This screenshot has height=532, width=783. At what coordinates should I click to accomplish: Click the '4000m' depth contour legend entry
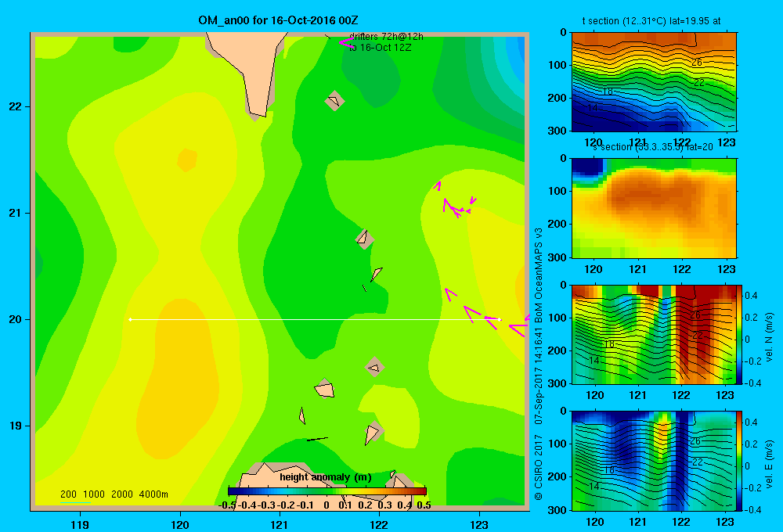tap(153, 494)
